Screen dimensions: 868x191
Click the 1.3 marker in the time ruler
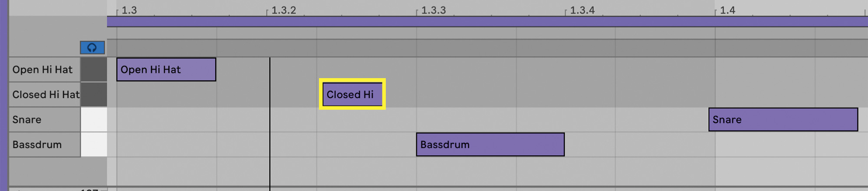[128, 10]
